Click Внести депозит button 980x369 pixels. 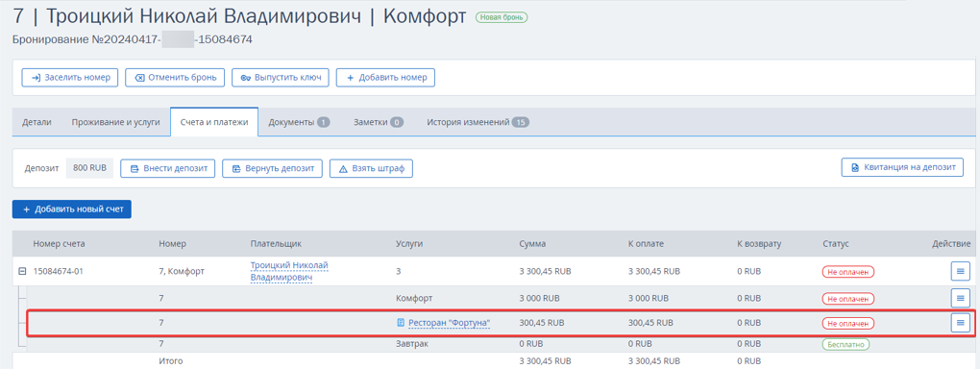coord(167,168)
